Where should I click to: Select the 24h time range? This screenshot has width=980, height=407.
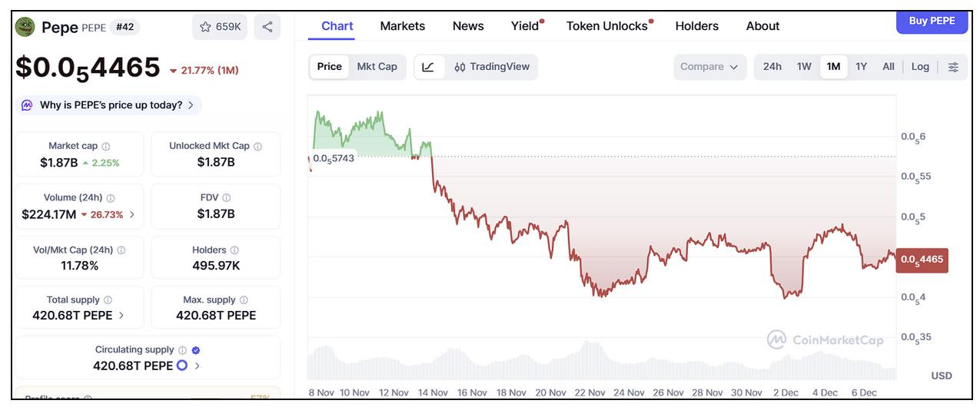(x=772, y=67)
